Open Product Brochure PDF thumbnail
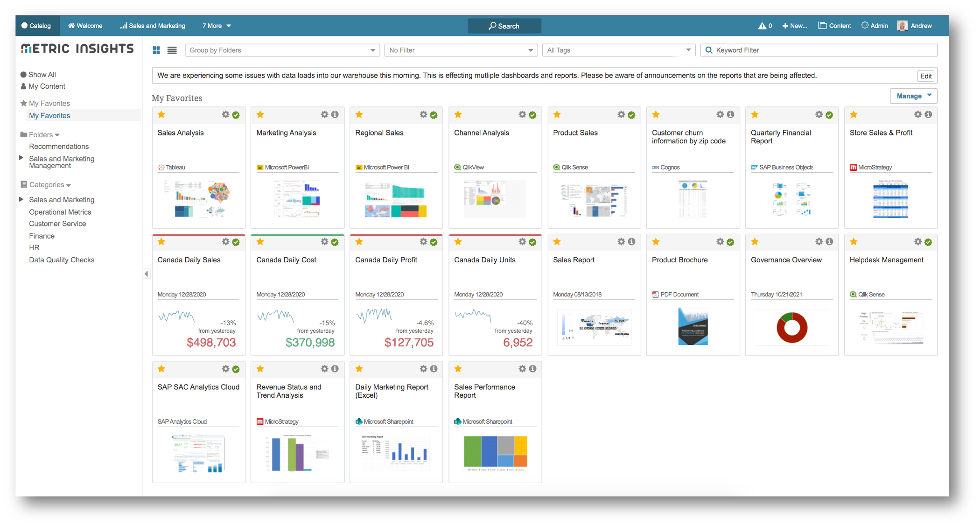Image resolution: width=980 pixels, height=527 pixels. pyautogui.click(x=693, y=327)
